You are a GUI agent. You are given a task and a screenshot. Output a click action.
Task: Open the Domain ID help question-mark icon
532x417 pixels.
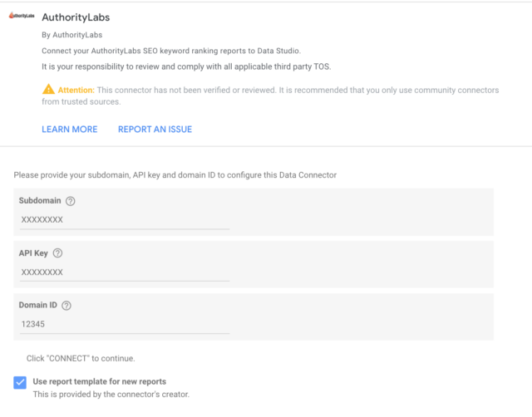point(66,306)
